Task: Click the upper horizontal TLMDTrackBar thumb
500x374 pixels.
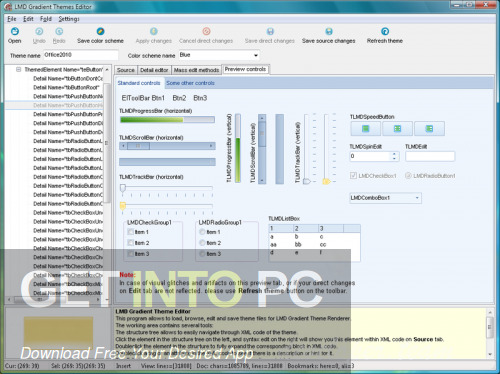Action: [123, 188]
